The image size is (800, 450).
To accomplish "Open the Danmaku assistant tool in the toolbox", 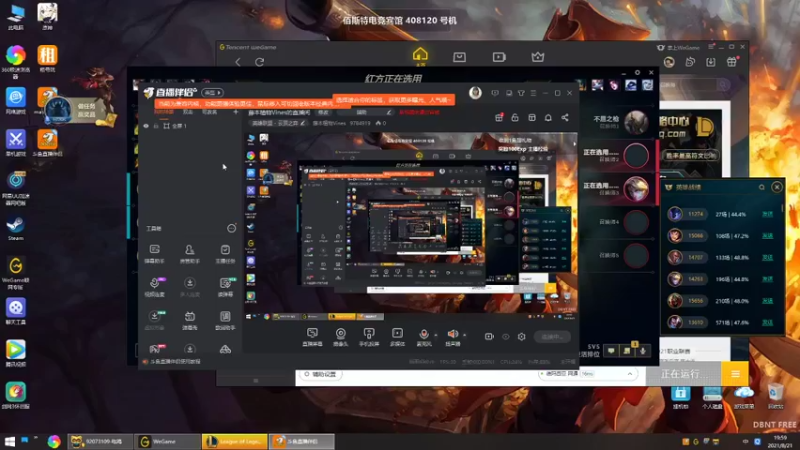I will pos(154,254).
